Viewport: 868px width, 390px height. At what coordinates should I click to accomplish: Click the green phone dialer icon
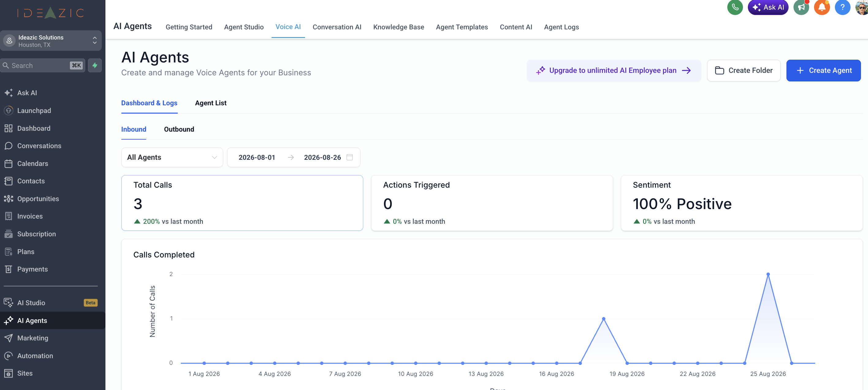(x=735, y=7)
